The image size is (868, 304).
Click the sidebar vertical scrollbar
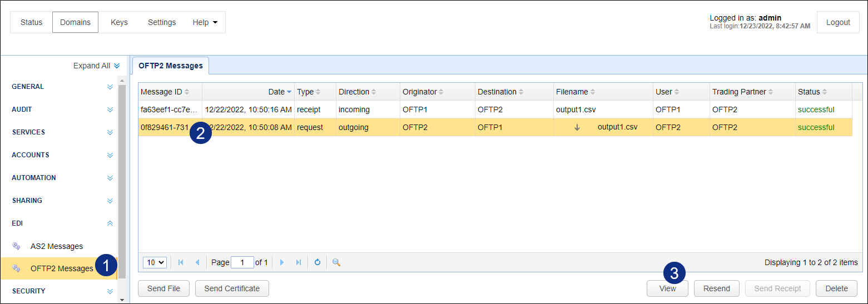[122, 181]
